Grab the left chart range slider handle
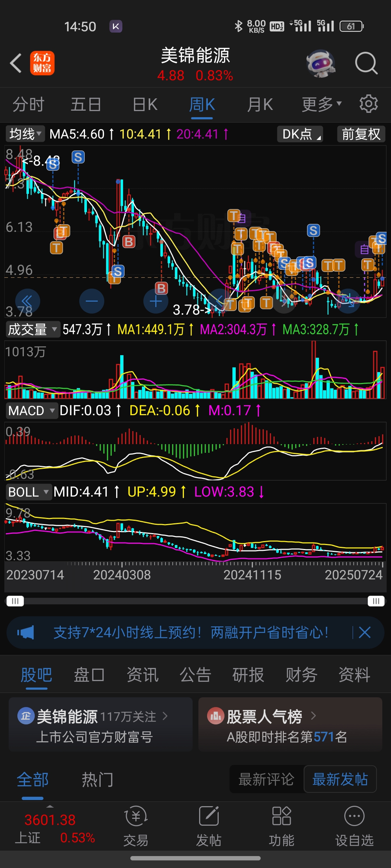The image size is (391, 868). tap(15, 601)
